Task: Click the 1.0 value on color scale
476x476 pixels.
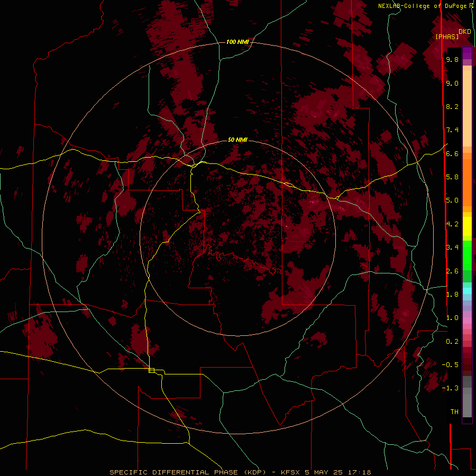Action: (x=452, y=318)
